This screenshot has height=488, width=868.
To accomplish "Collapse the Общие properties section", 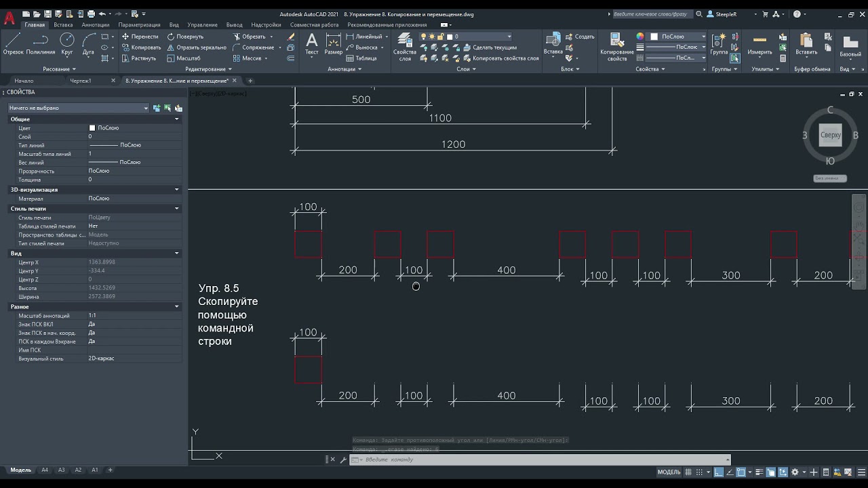I will (177, 119).
